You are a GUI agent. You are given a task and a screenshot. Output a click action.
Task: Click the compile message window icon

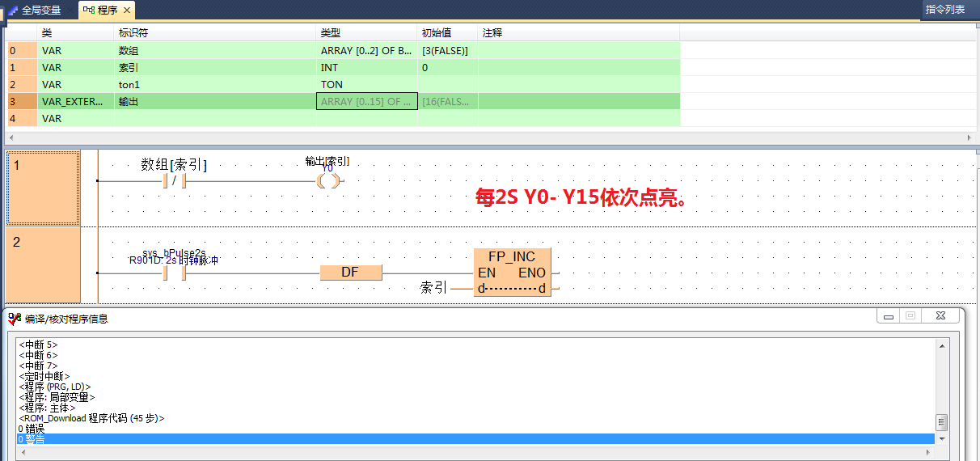coord(14,319)
